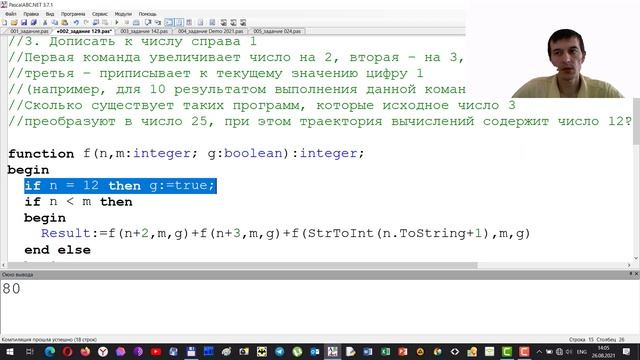Screen dimensions: 640x360
Task: Open the Правка menu
Action: pos(31,14)
